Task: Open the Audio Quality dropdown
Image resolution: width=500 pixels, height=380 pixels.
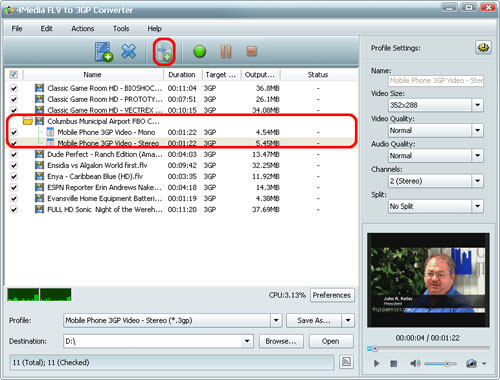Action: click(477, 156)
